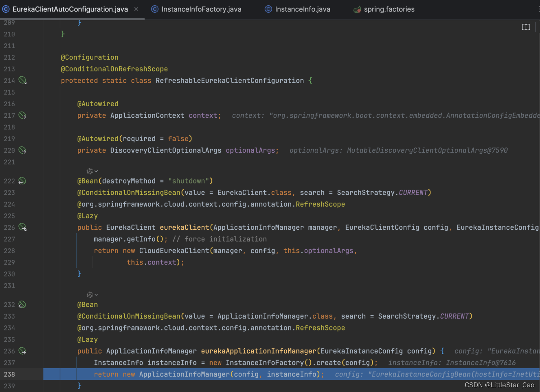
Task: Click @Lazy annotation on line 225
Action: coord(87,216)
